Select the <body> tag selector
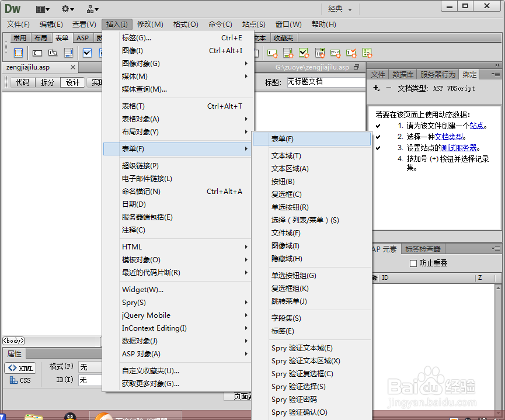 point(13,341)
